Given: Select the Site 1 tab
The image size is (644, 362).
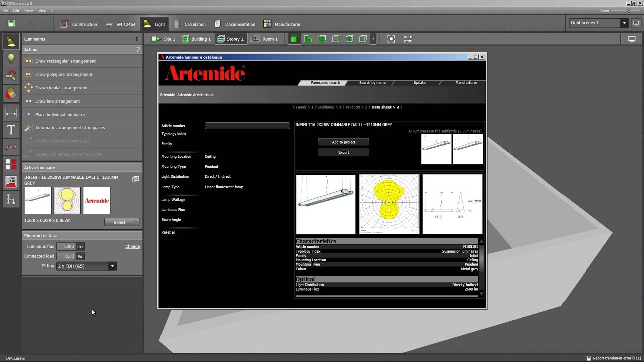Looking at the screenshot, I should coord(164,39).
